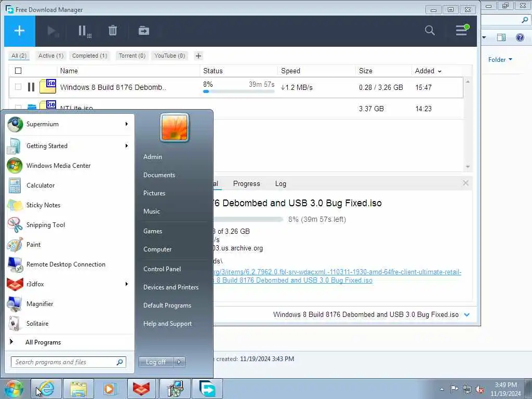Open Windows Media Player in the taskbar

click(110, 389)
